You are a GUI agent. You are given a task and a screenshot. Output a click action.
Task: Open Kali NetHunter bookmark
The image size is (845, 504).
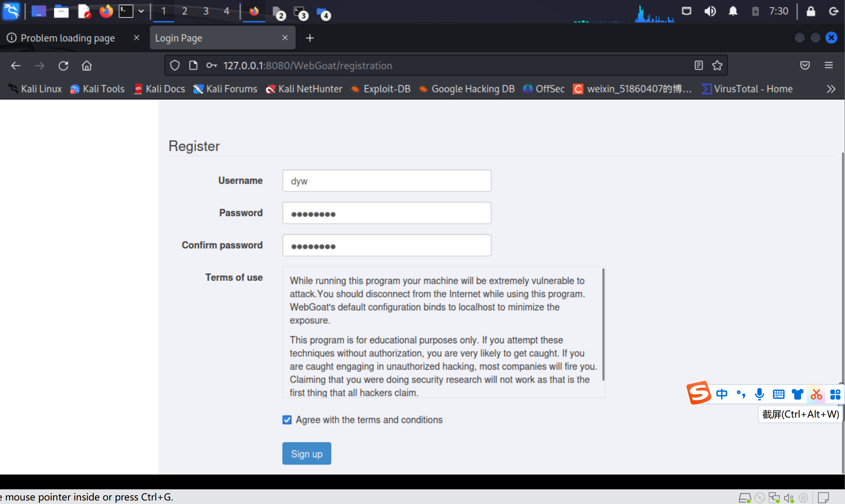304,89
